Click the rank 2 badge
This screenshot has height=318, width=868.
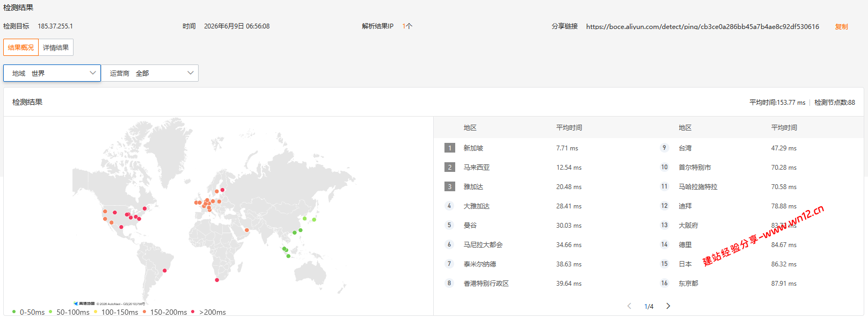click(450, 167)
